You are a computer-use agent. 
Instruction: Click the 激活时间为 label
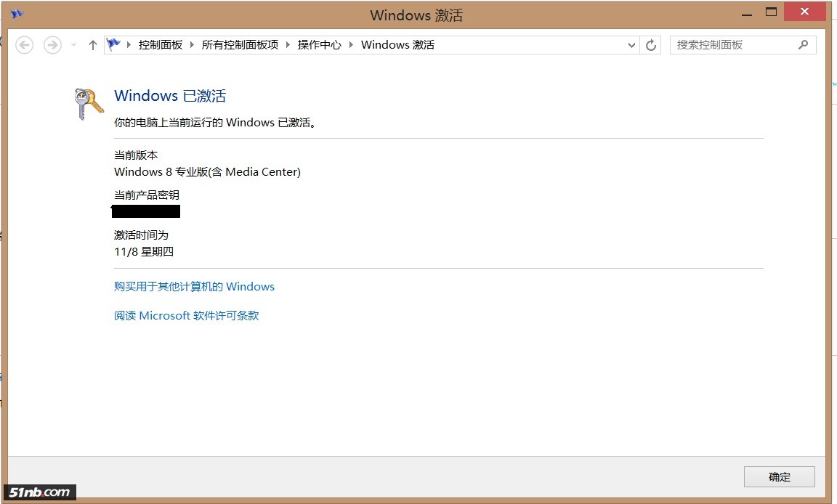(141, 235)
